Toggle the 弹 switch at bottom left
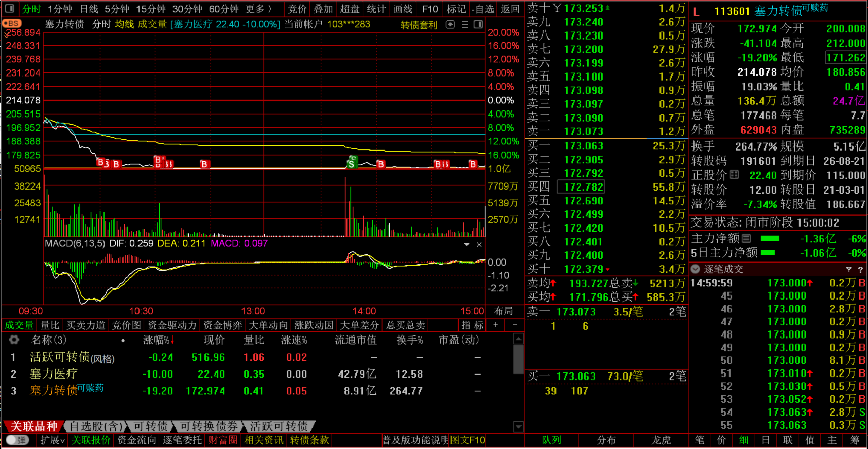868x449 pixels. (18, 440)
